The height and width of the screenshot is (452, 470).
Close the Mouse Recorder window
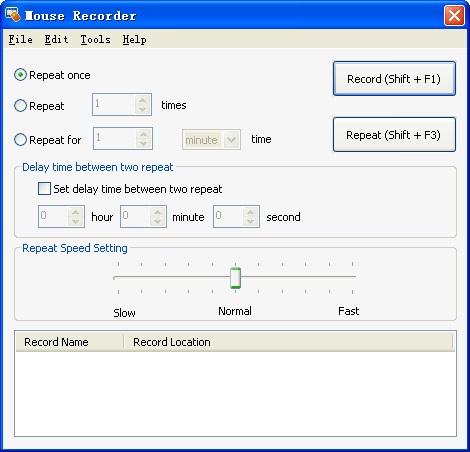pyautogui.click(x=454, y=15)
